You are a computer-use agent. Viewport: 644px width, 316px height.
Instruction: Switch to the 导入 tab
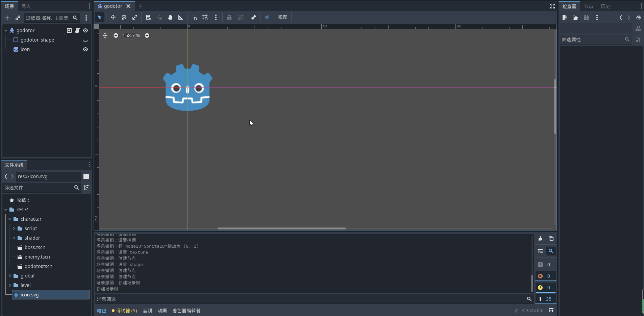coord(26,6)
